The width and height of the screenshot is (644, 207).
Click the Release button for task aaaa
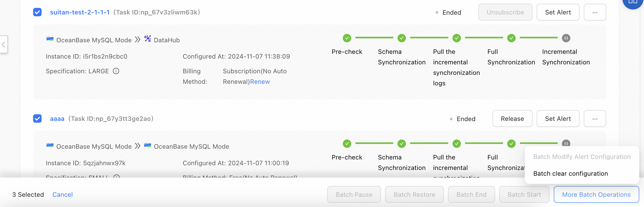[512, 119]
